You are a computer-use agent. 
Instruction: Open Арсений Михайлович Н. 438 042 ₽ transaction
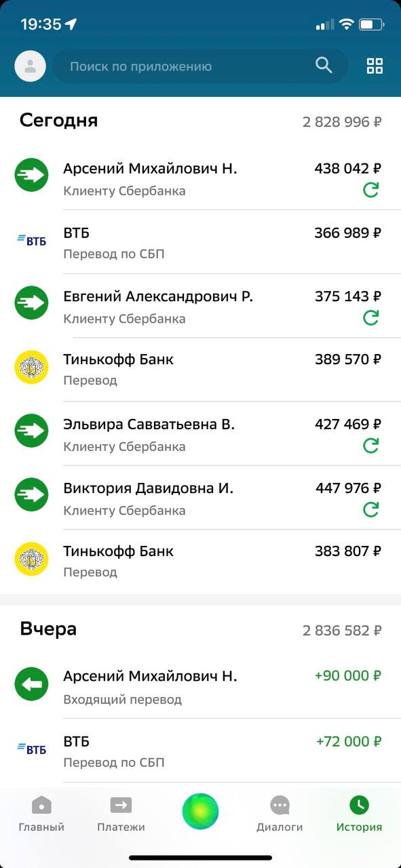click(200, 178)
